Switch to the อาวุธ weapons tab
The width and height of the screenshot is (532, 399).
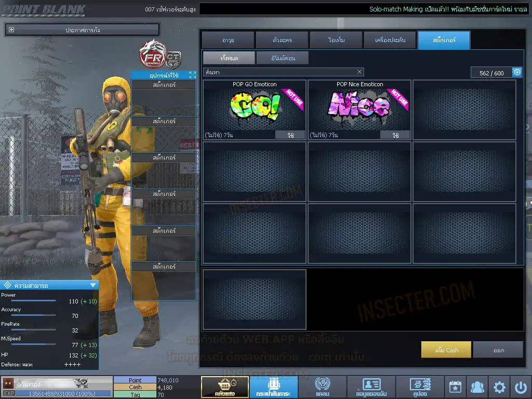pyautogui.click(x=228, y=40)
